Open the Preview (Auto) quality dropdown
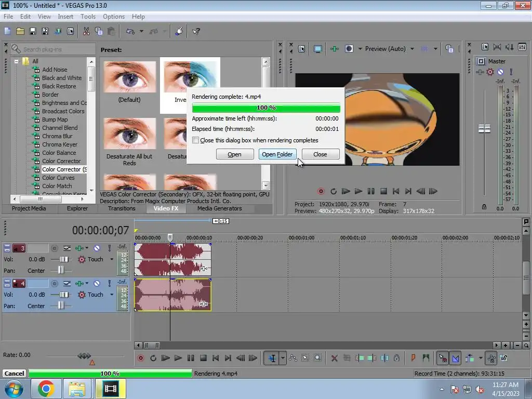532x399 pixels. 412,49
